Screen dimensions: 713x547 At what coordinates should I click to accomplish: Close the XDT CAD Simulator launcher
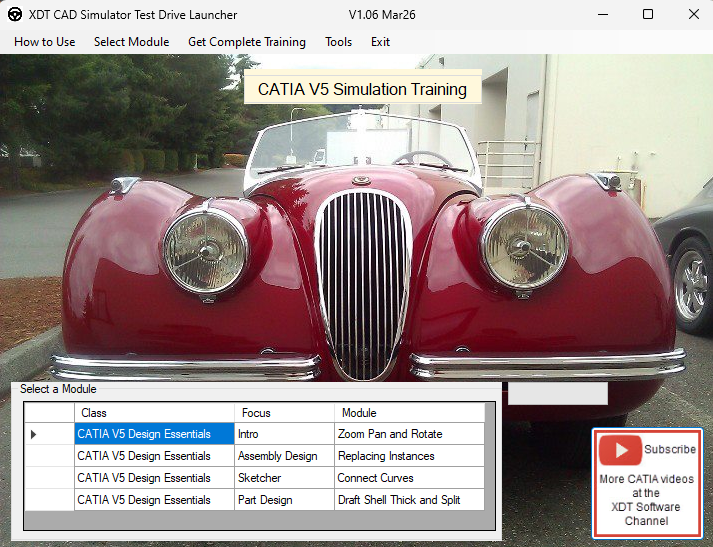click(x=694, y=15)
